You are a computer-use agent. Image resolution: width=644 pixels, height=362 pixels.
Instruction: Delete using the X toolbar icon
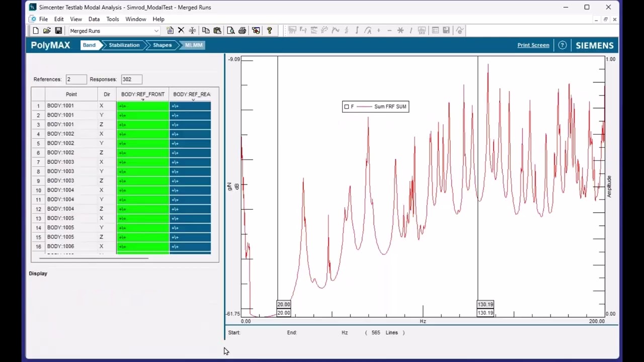pyautogui.click(x=181, y=31)
